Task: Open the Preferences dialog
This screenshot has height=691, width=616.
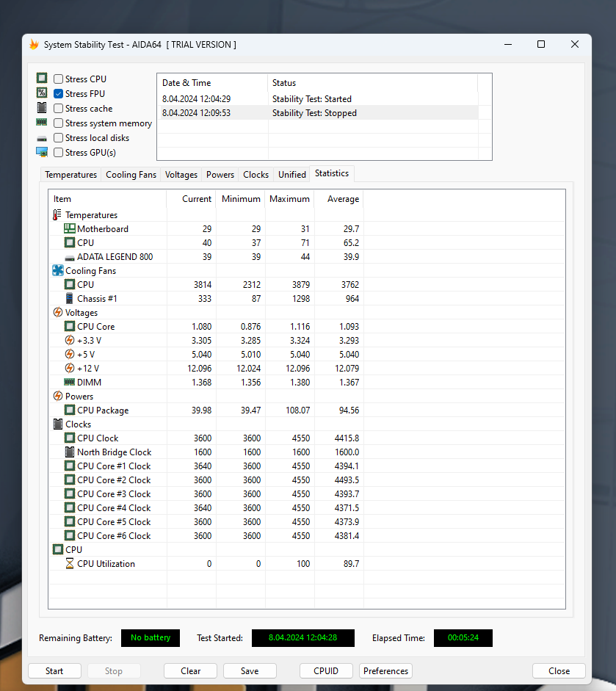Action: pyautogui.click(x=385, y=670)
